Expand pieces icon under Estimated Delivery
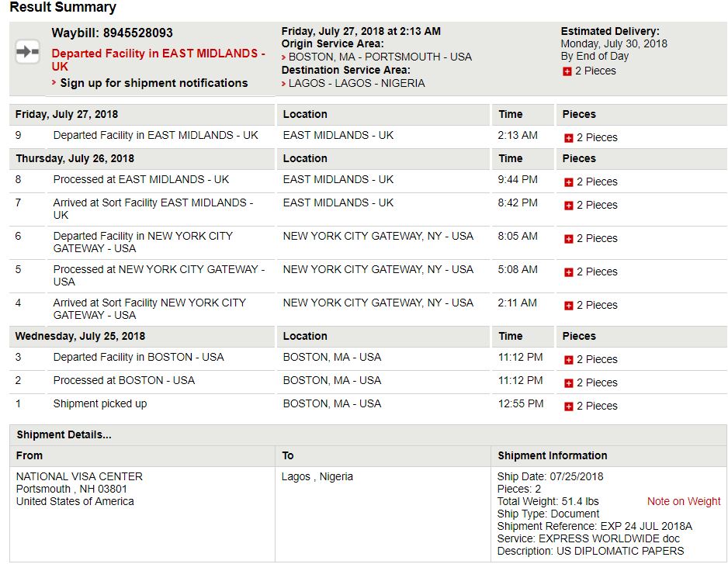Viewport: 728px width, 564px height. (567, 71)
